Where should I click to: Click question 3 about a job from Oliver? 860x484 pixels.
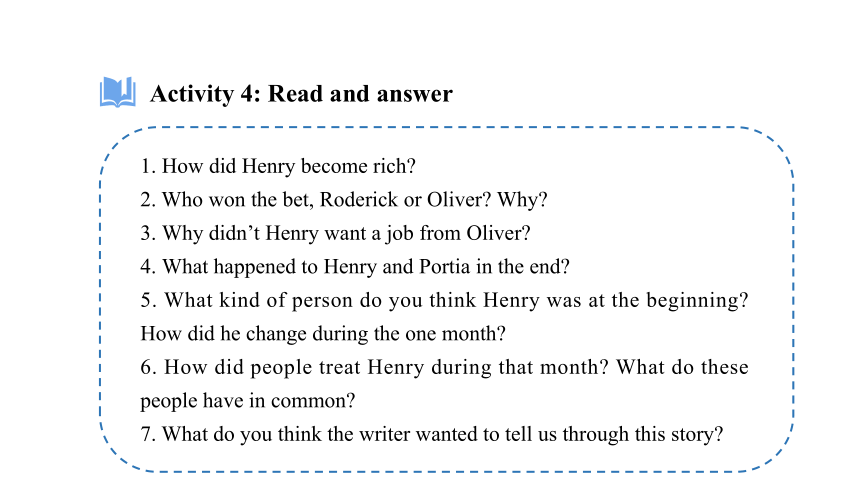tap(336, 233)
